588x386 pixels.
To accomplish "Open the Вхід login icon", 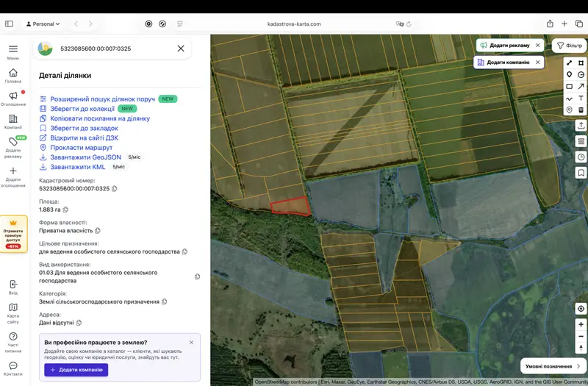I will 13,284.
